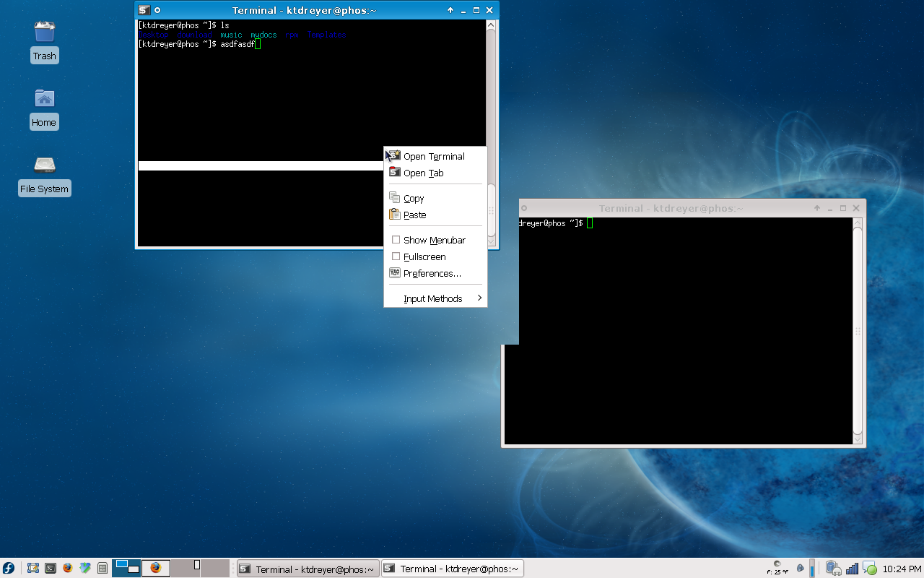The image size is (924, 578).
Task: Click the 10:24 PM clock
Action: (x=902, y=569)
